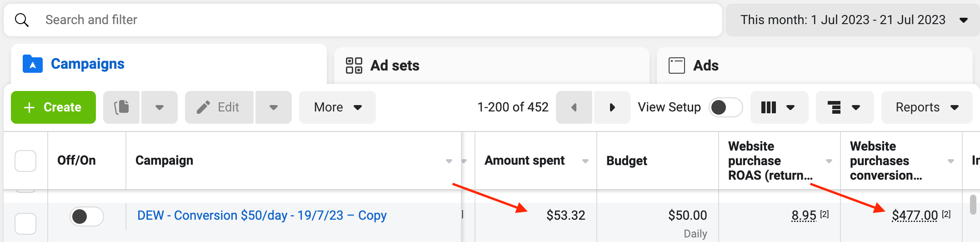Screen dimensions: 980x242
Task: Open the columns layout icon menu
Action: pyautogui.click(x=779, y=107)
